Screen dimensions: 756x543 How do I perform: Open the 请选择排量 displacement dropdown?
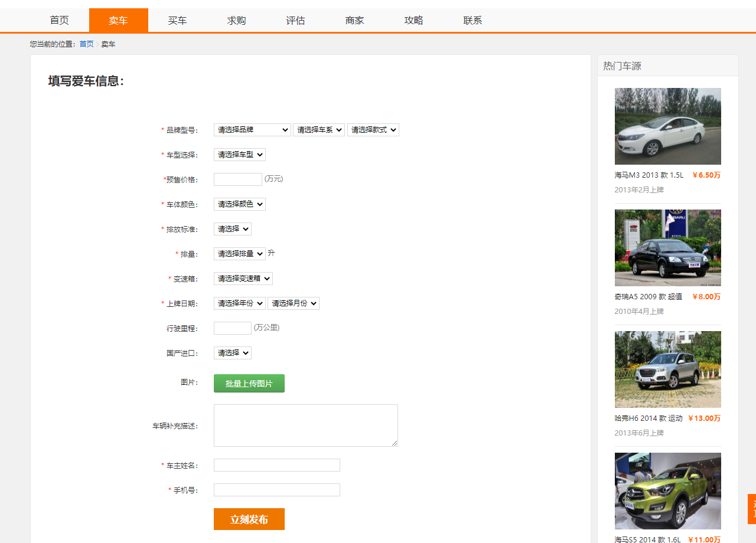click(239, 253)
